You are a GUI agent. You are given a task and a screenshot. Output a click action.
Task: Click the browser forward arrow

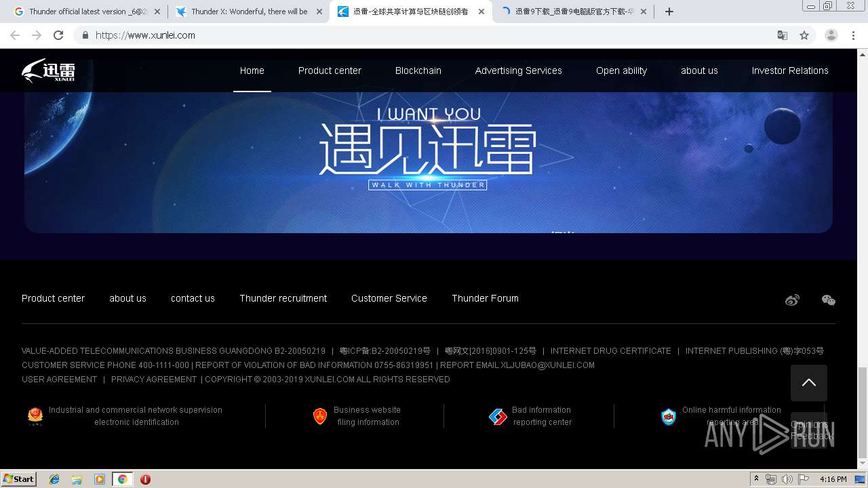37,35
